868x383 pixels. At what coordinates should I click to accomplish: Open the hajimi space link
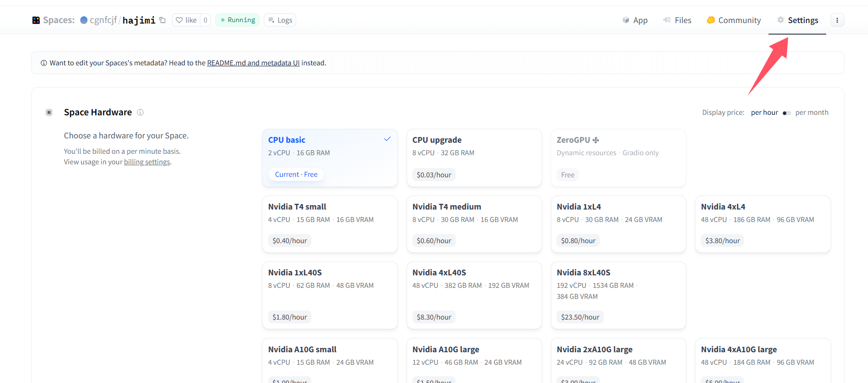[139, 20]
